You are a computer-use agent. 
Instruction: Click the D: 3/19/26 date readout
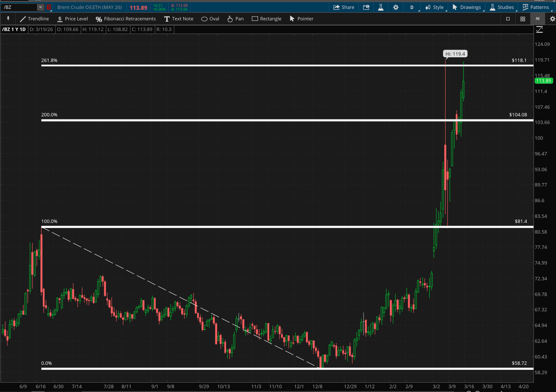41,30
